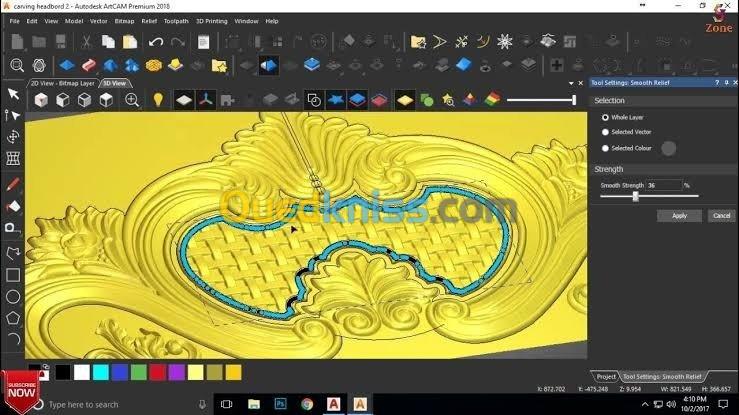Pick the cyan colour swatch
Image resolution: width=739 pixels, height=415 pixels.
100,372
